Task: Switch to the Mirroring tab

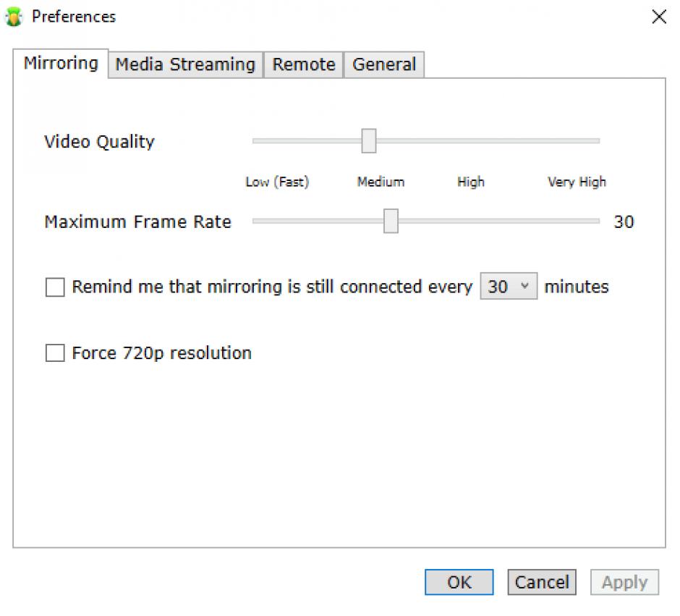Action: (61, 64)
